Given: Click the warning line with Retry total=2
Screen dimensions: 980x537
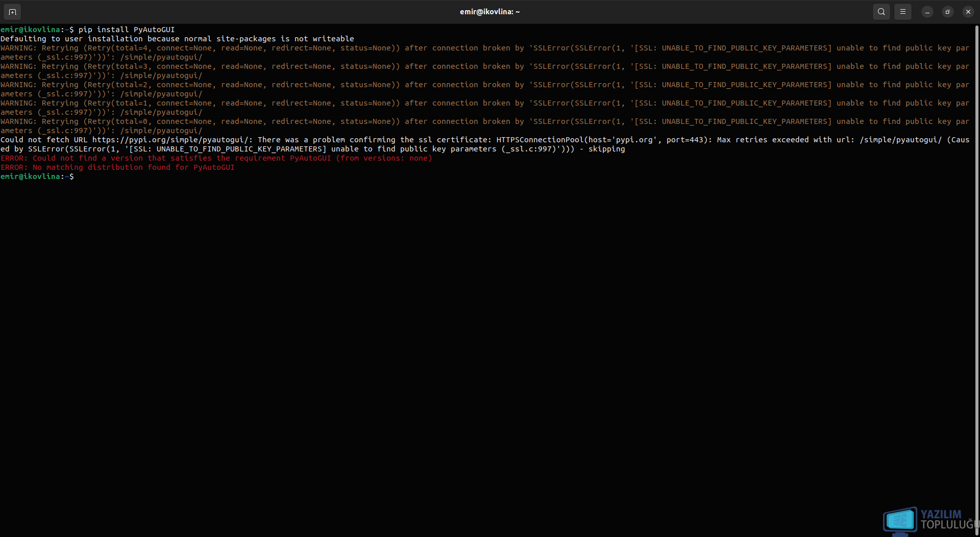Looking at the screenshot, I should tap(485, 89).
